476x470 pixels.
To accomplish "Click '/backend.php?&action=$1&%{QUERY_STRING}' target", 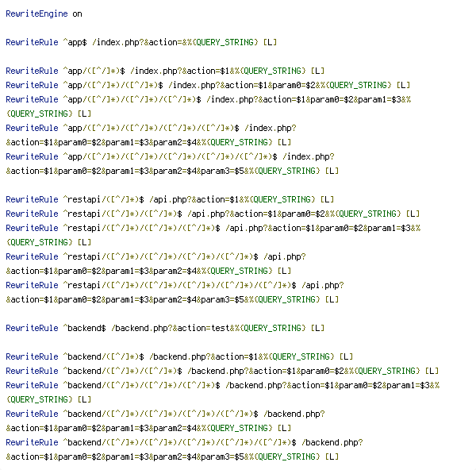I will (x=242, y=356).
